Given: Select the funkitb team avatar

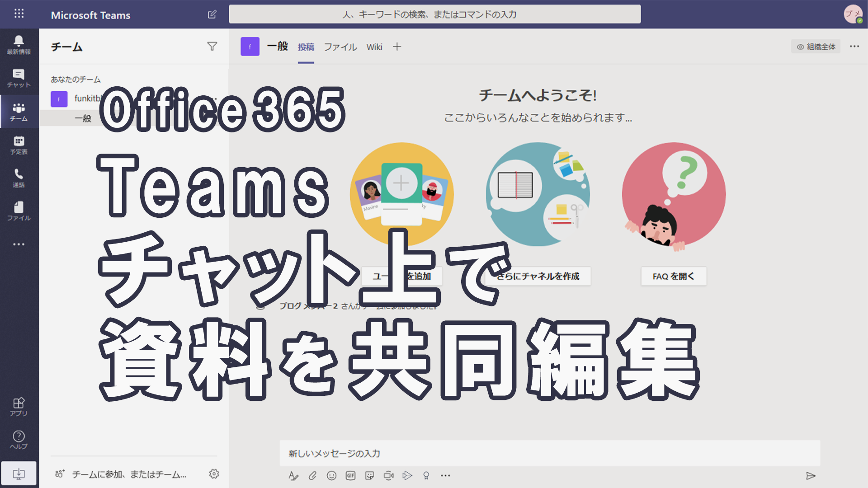Looking at the screenshot, I should click(59, 99).
